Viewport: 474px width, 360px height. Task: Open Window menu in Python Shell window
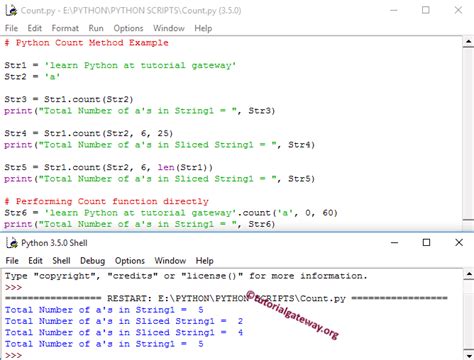170,261
